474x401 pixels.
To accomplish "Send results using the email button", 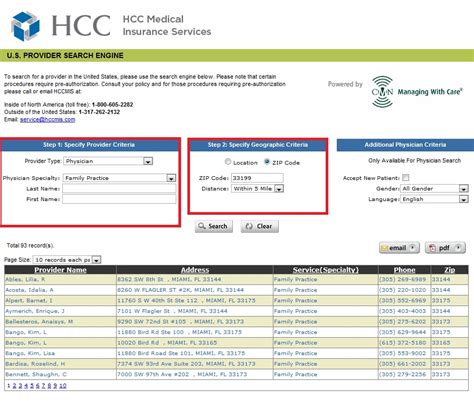I will (x=399, y=248).
